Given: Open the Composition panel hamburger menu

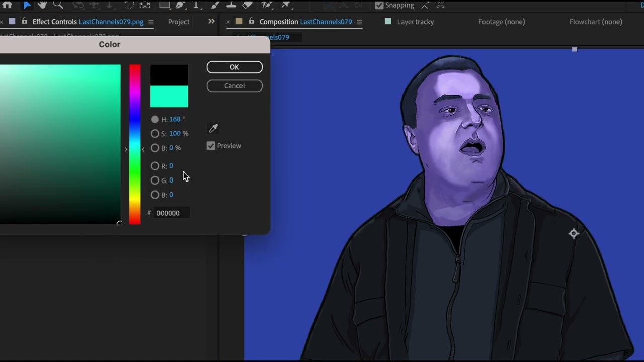Looking at the screenshot, I should click(359, 22).
